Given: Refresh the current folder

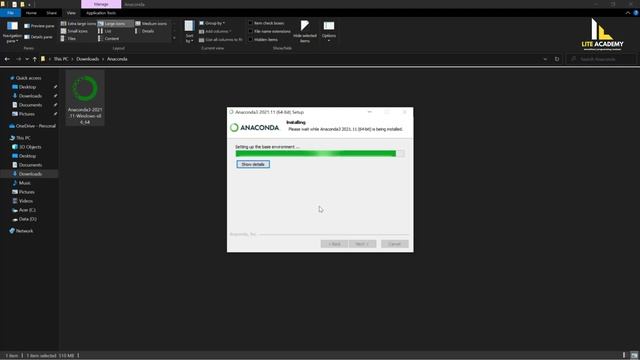Looking at the screenshot, I should [557, 59].
